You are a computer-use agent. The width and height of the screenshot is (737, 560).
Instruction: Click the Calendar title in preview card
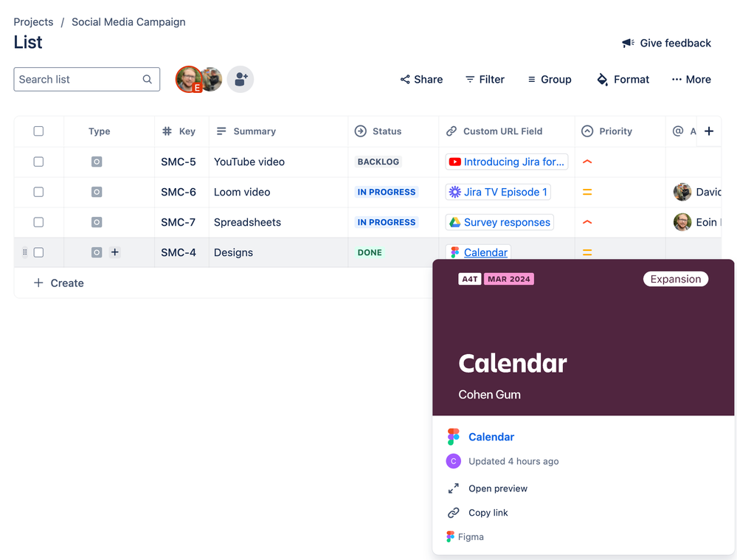(x=491, y=437)
